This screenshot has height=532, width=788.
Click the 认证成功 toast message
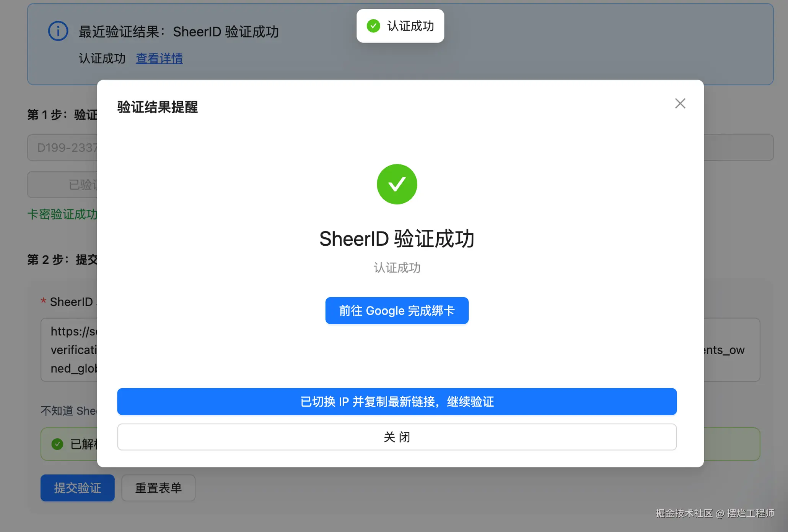point(410,26)
